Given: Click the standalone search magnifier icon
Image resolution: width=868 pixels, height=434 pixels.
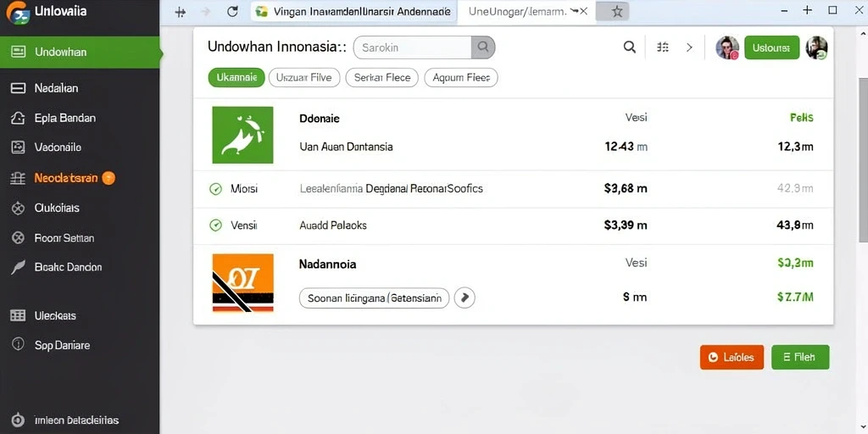Looking at the screenshot, I should pyautogui.click(x=630, y=47).
